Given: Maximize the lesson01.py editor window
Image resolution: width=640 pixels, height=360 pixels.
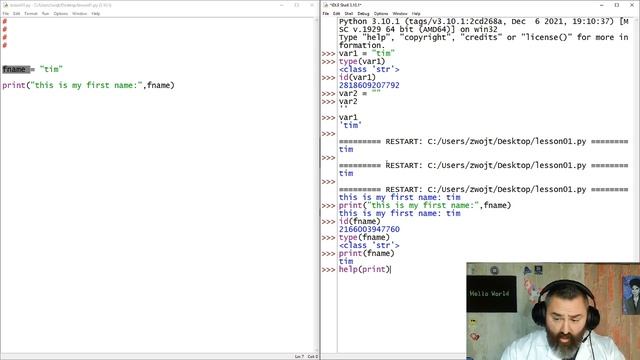Looking at the screenshot, I should [x=297, y=5].
